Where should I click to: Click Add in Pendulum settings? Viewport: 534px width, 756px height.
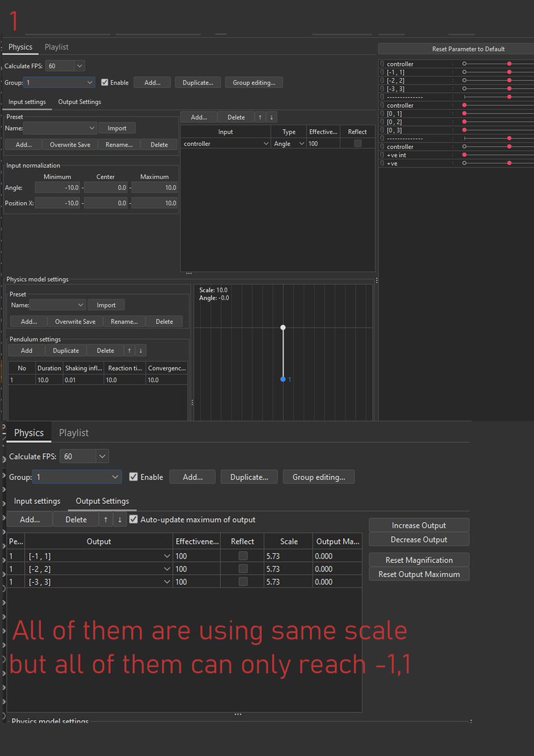(x=27, y=351)
